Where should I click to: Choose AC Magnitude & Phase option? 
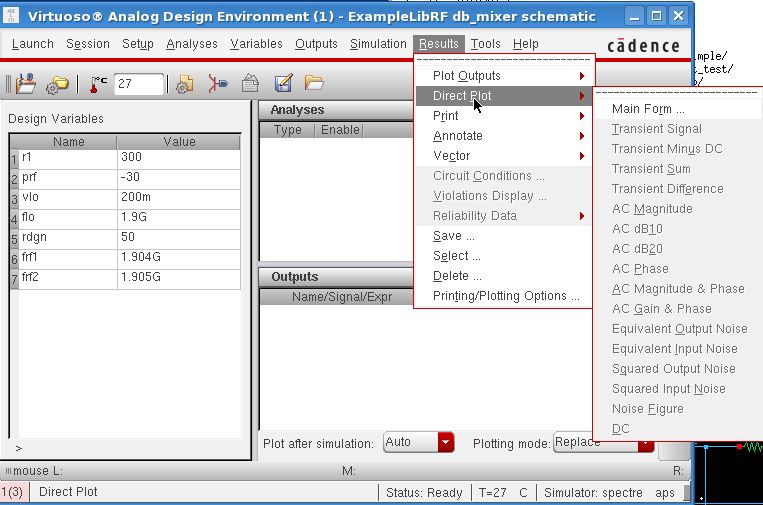(x=678, y=289)
